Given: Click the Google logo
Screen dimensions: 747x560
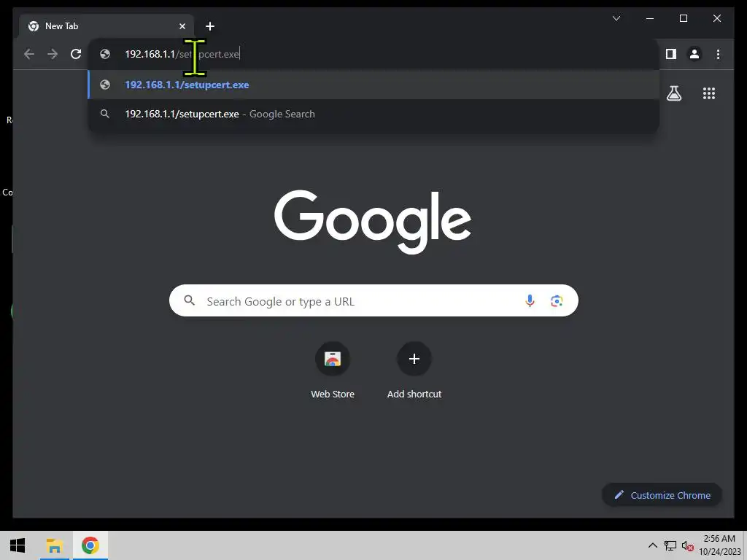Looking at the screenshot, I should click(373, 222).
